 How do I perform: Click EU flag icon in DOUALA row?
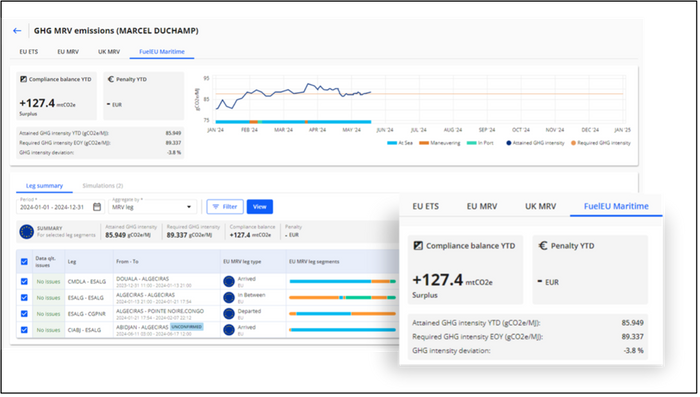click(229, 281)
